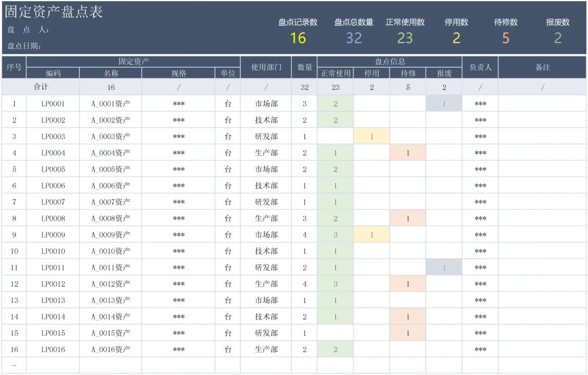Screen dimensions: 588x375
Task: Click the A_0003资产 name cell
Action: [x=111, y=136]
